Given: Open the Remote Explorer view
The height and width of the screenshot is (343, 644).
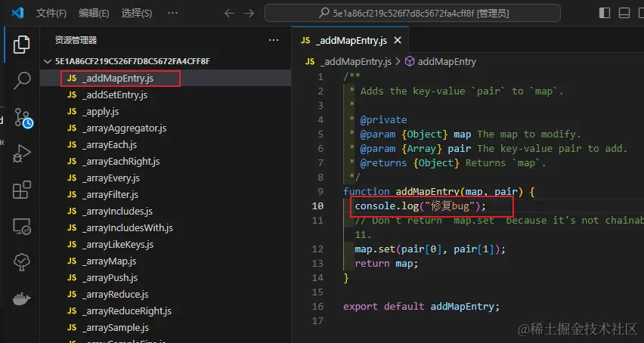Looking at the screenshot, I should click(22, 226).
